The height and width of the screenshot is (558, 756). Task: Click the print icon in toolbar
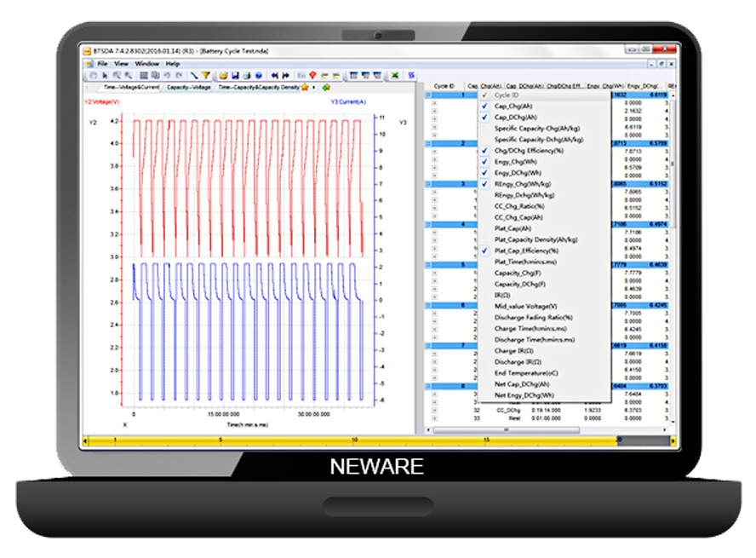point(245,75)
